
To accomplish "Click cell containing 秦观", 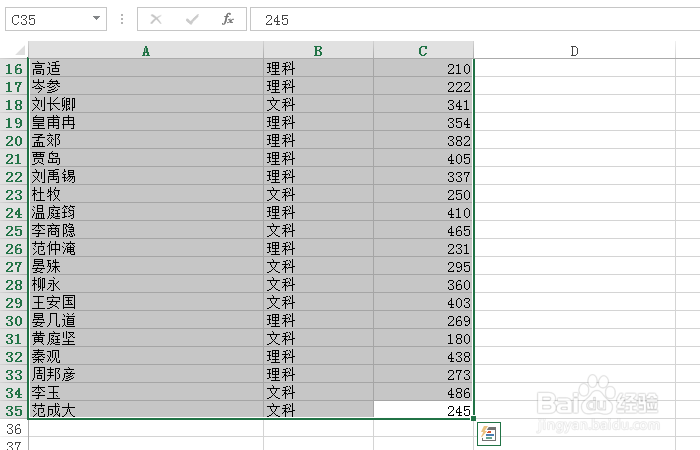I will click(146, 356).
